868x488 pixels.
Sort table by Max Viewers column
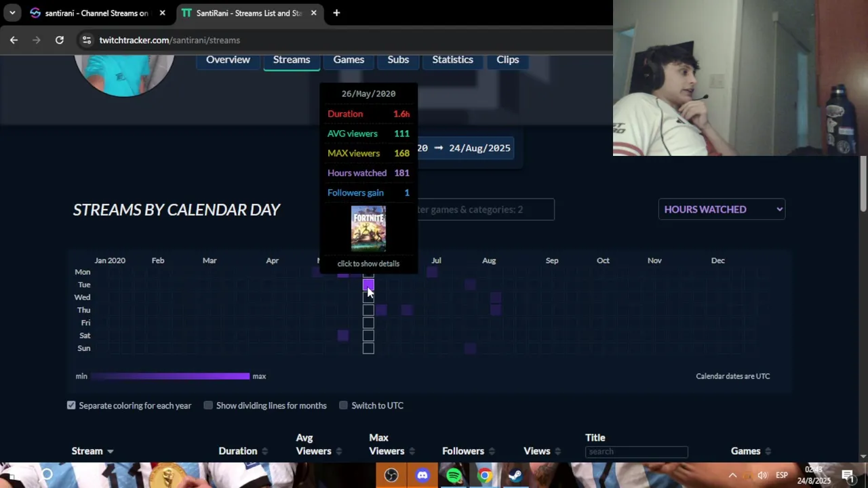tap(392, 445)
